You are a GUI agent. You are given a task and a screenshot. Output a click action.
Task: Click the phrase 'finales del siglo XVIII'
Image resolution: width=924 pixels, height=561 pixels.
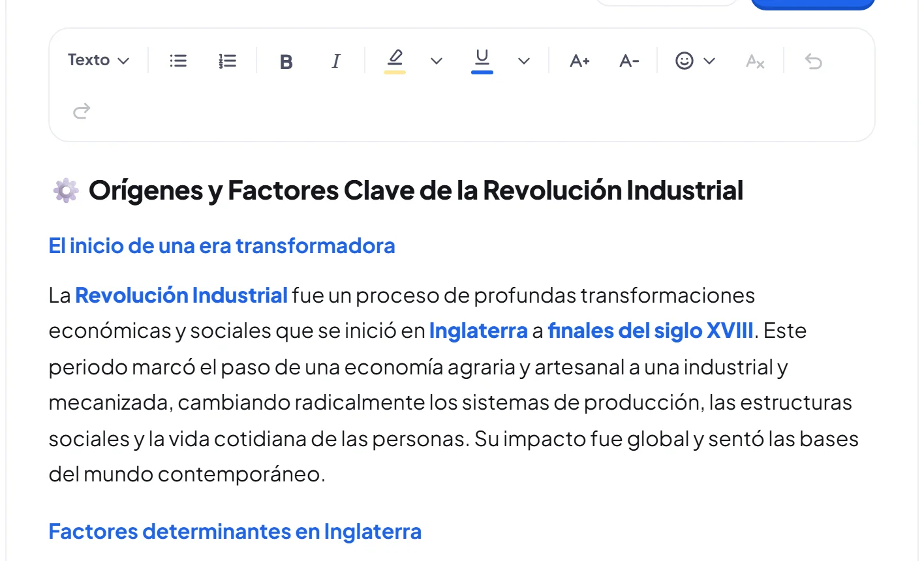tap(651, 331)
